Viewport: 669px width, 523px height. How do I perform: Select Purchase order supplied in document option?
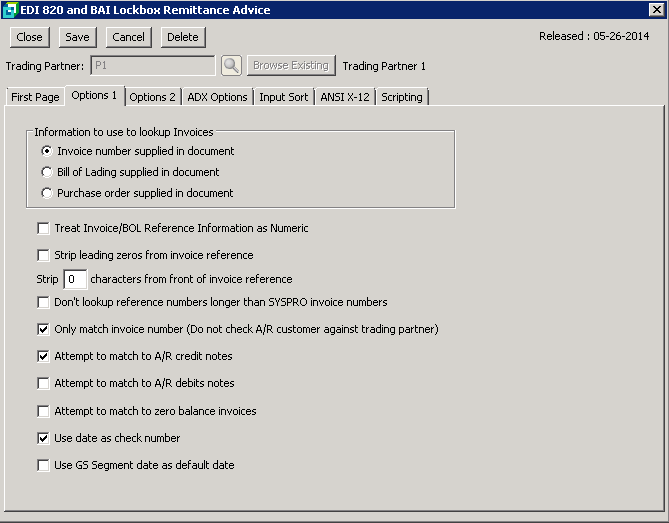coord(46,193)
